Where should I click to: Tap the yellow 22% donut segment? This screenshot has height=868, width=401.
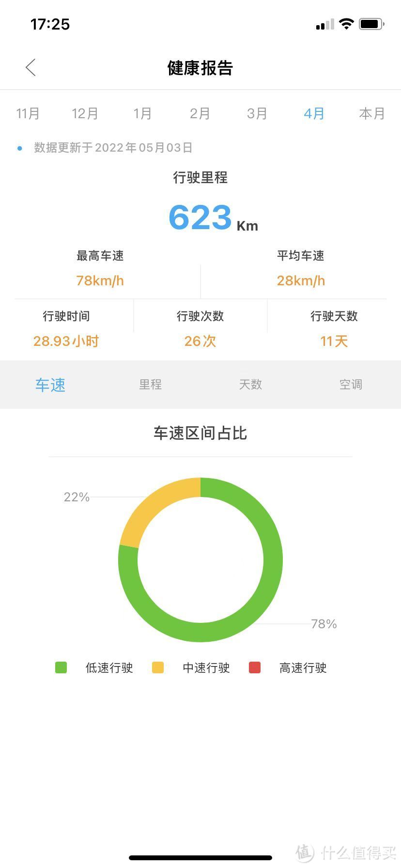155,504
